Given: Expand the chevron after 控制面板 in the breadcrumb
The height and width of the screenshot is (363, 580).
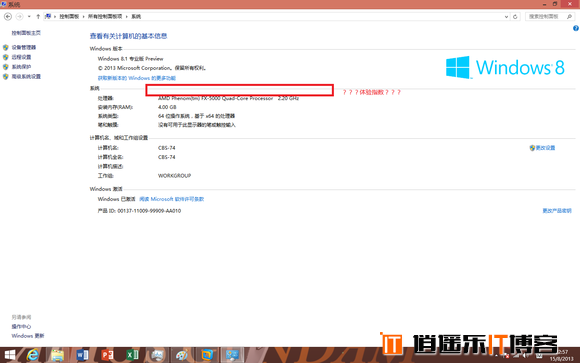Looking at the screenshot, I should click(83, 17).
